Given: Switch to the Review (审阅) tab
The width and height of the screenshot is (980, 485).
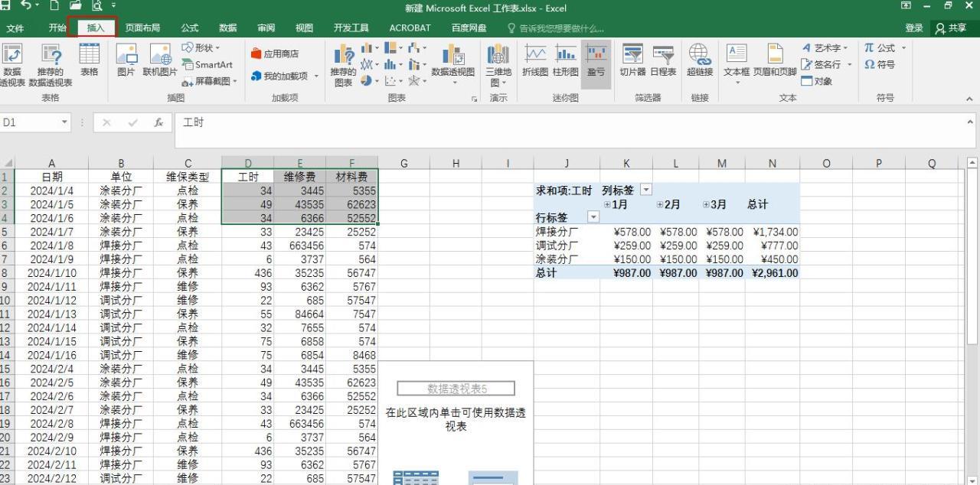Looking at the screenshot, I should 266,28.
